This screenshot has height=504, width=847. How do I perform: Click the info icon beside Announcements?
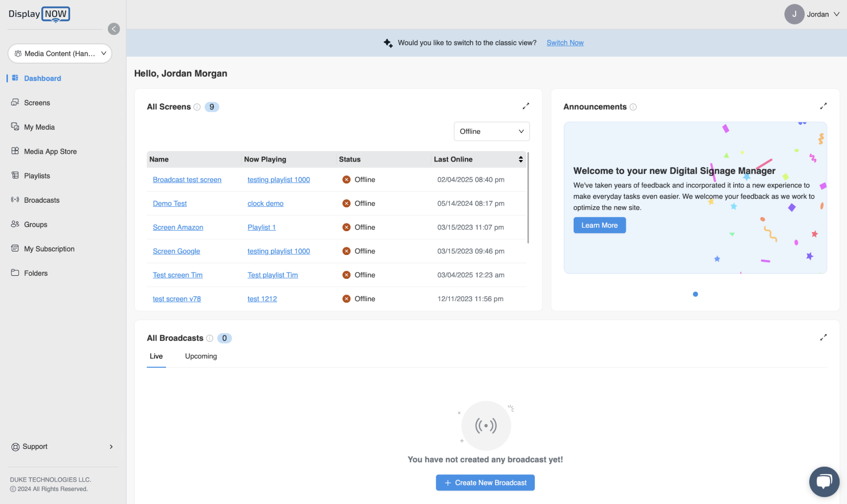[633, 107]
